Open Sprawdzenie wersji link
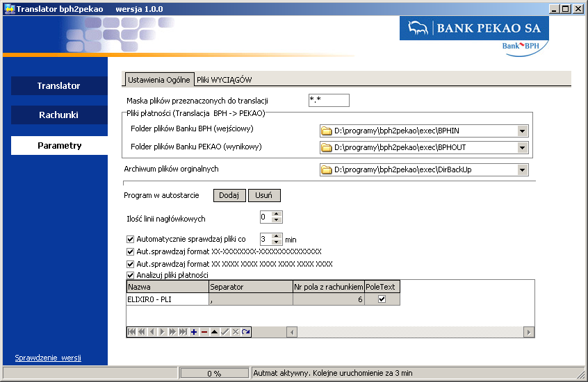This screenshot has width=588, height=382. (48, 358)
